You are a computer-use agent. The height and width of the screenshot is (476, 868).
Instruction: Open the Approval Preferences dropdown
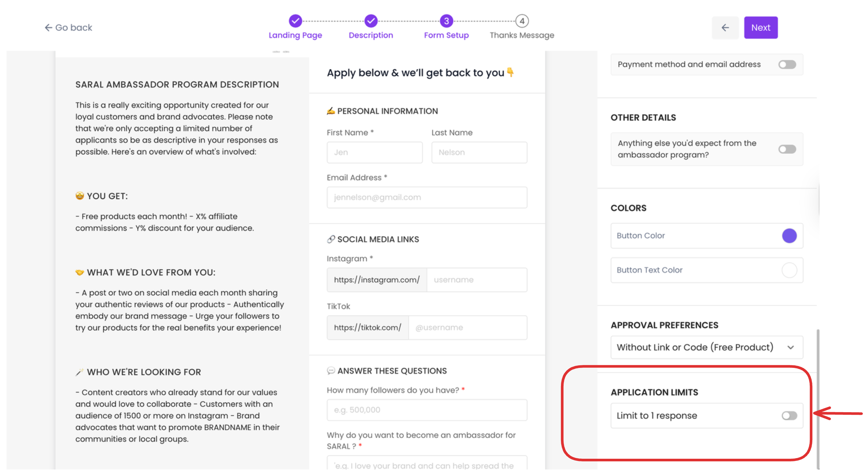(x=706, y=347)
